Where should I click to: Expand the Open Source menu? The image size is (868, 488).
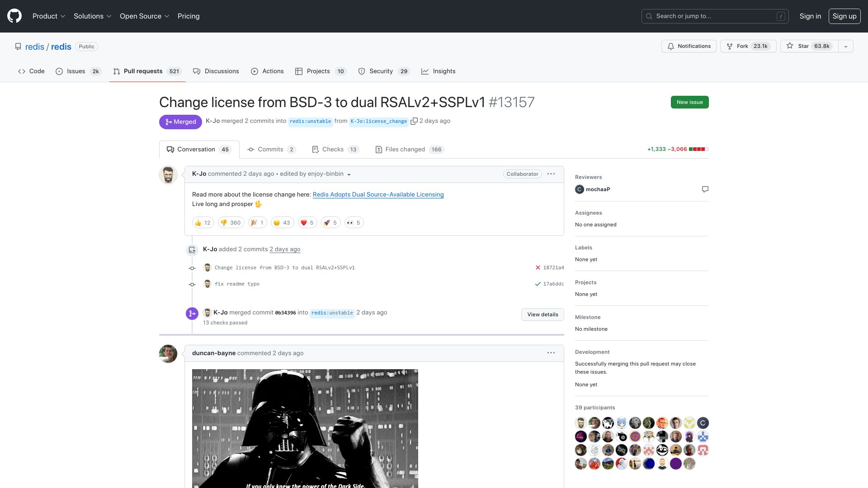(x=145, y=16)
